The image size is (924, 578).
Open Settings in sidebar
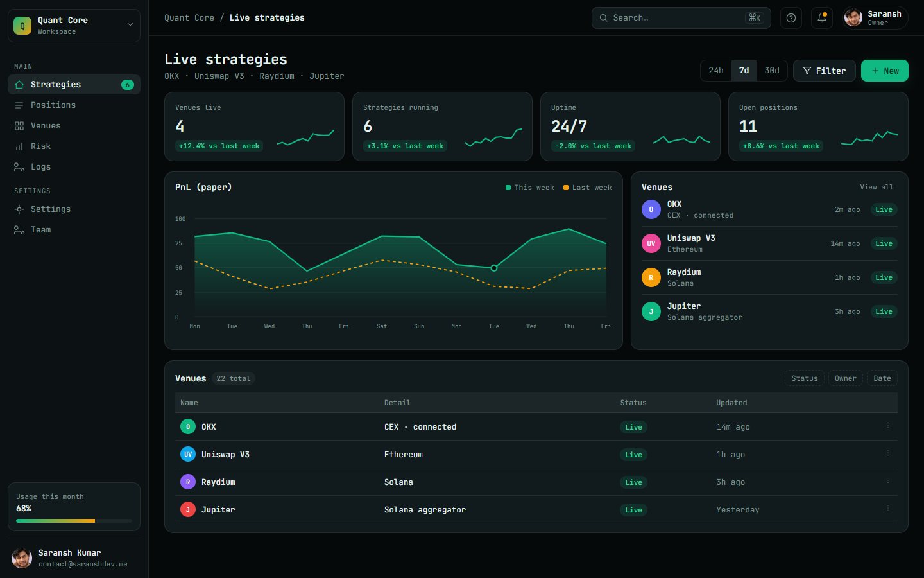click(x=74, y=209)
